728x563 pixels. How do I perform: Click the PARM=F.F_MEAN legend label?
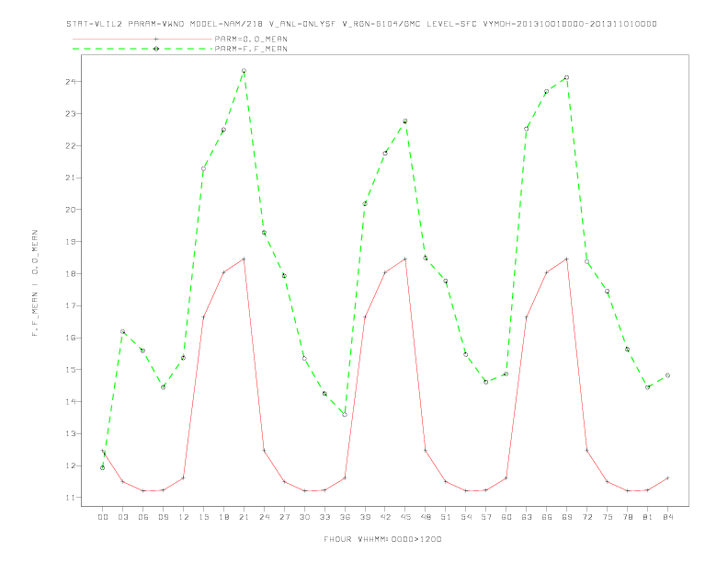251,49
